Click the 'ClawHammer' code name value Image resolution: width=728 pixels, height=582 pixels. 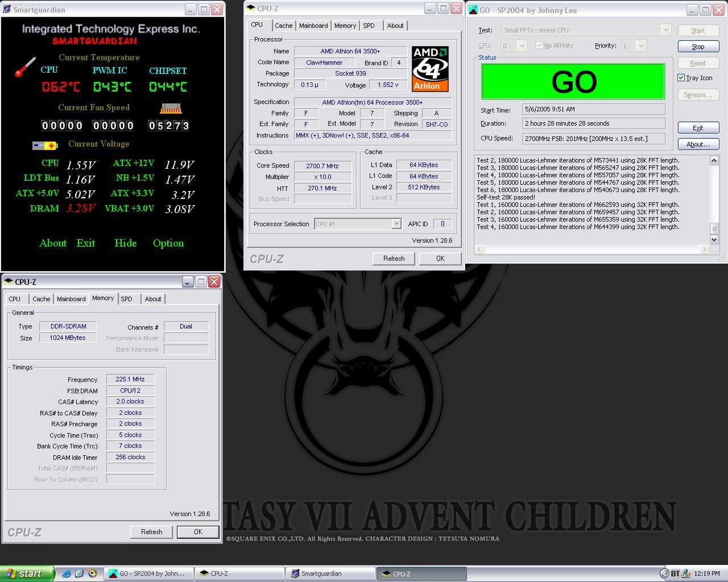click(x=324, y=63)
